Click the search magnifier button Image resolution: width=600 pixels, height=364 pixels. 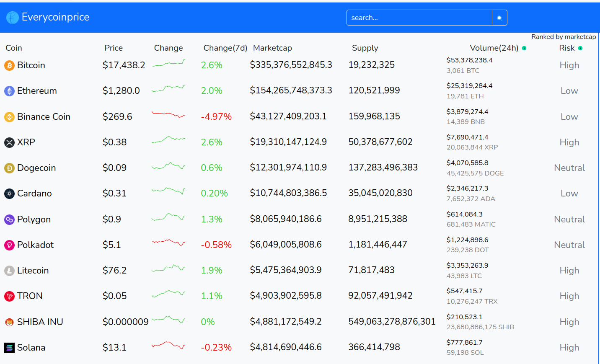[499, 18]
